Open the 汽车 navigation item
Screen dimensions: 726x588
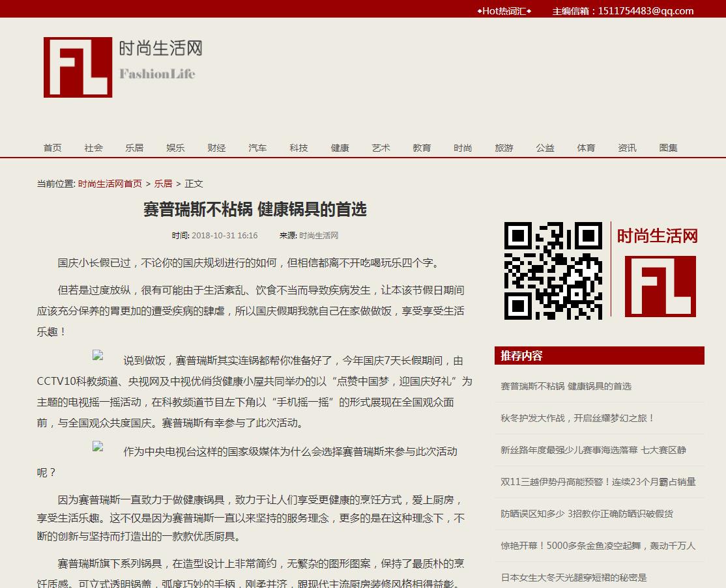click(257, 148)
